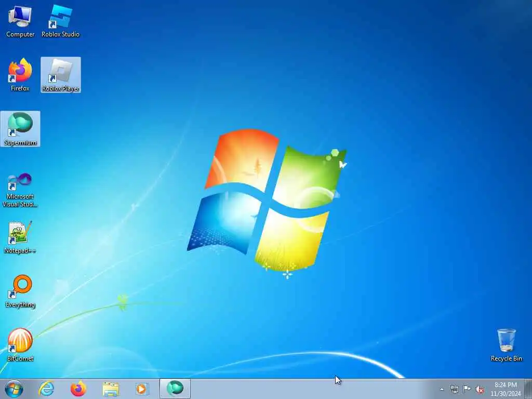This screenshot has height=399, width=532.
Task: Open the network status tray icon
Action: click(454, 389)
